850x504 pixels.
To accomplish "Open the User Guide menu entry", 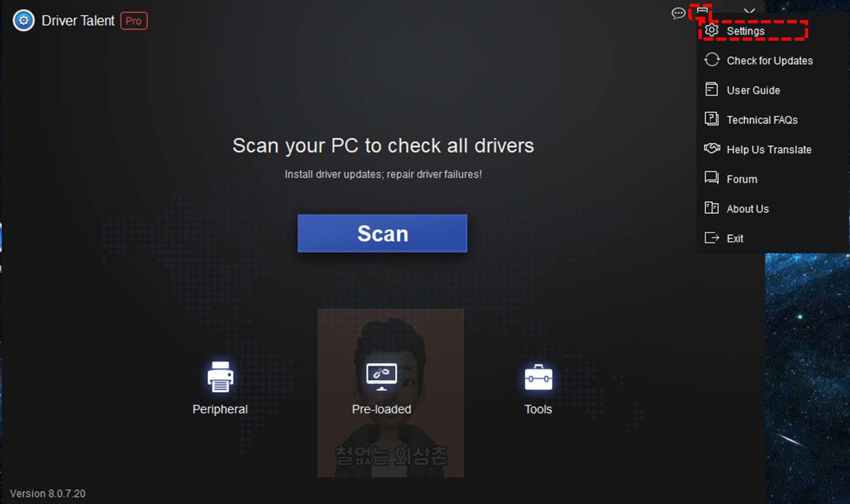I will point(773,90).
